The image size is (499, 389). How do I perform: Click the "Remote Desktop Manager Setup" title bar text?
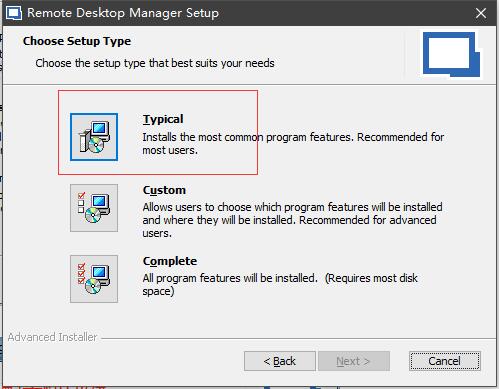[123, 13]
